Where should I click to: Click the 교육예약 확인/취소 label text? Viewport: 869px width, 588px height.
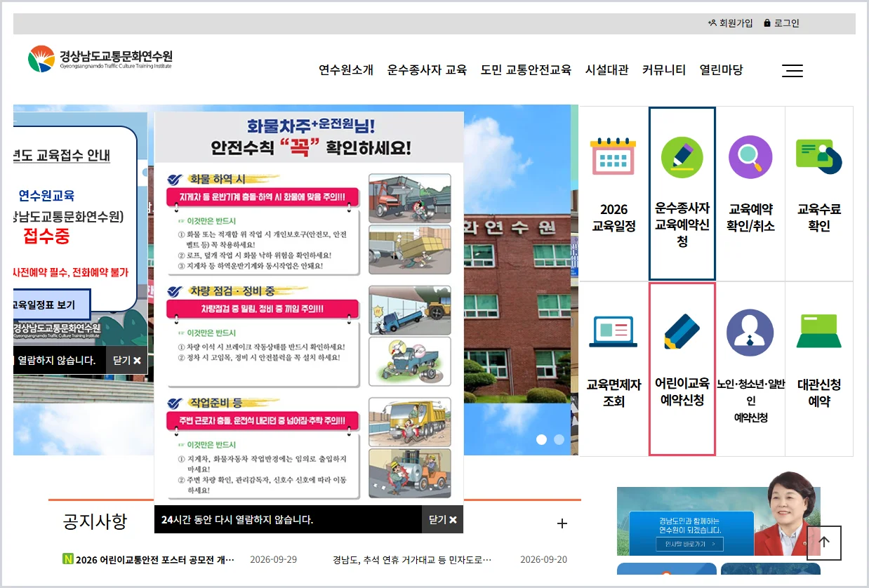[750, 218]
